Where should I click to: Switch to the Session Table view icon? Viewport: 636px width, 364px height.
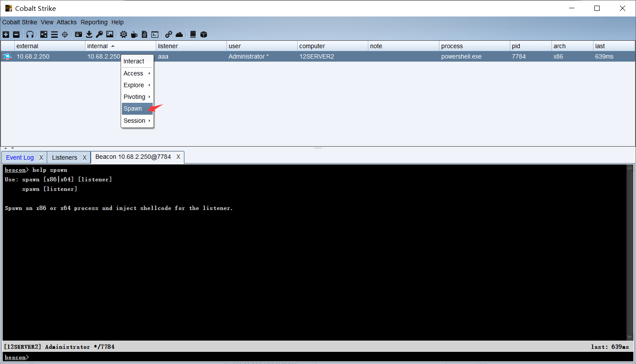click(x=54, y=34)
